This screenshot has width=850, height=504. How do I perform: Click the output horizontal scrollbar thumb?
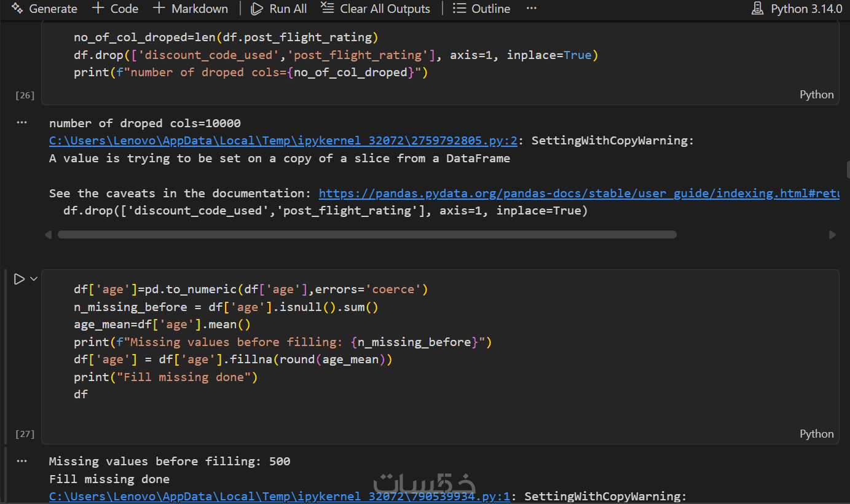pos(367,235)
